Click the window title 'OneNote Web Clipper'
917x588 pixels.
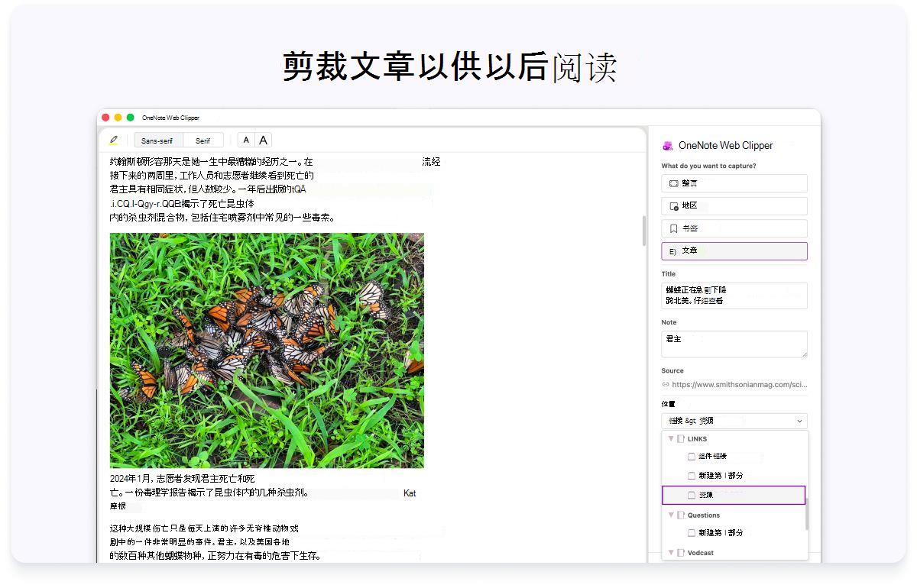(x=170, y=118)
